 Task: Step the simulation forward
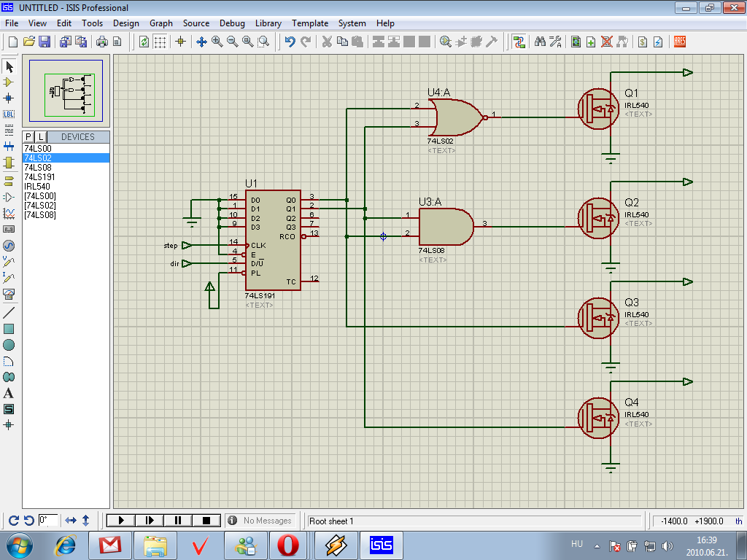tap(150, 521)
